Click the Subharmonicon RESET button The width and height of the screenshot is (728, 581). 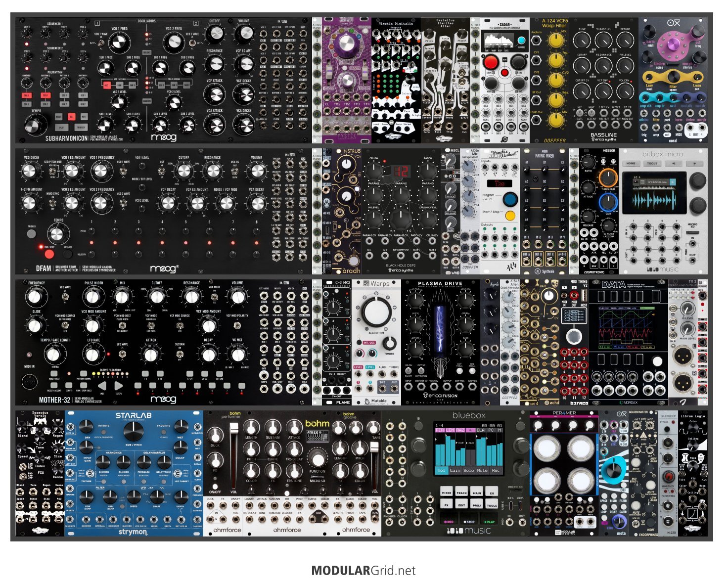(x=58, y=117)
